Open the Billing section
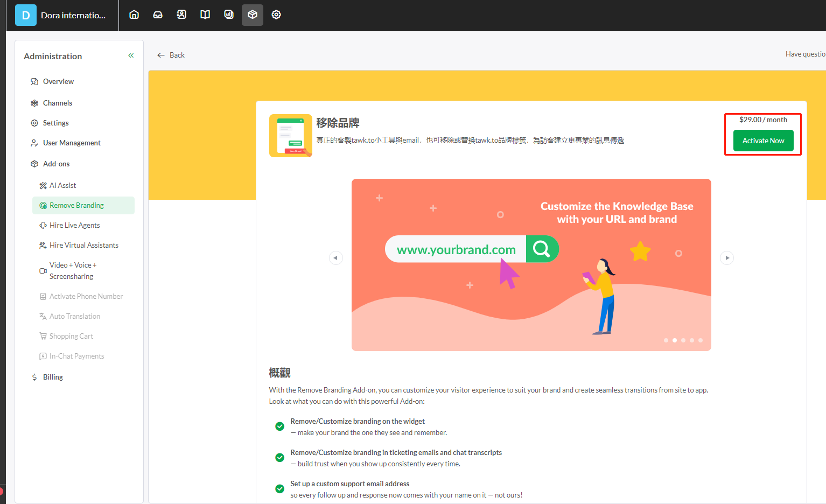Viewport: 826px width, 504px height. point(52,377)
